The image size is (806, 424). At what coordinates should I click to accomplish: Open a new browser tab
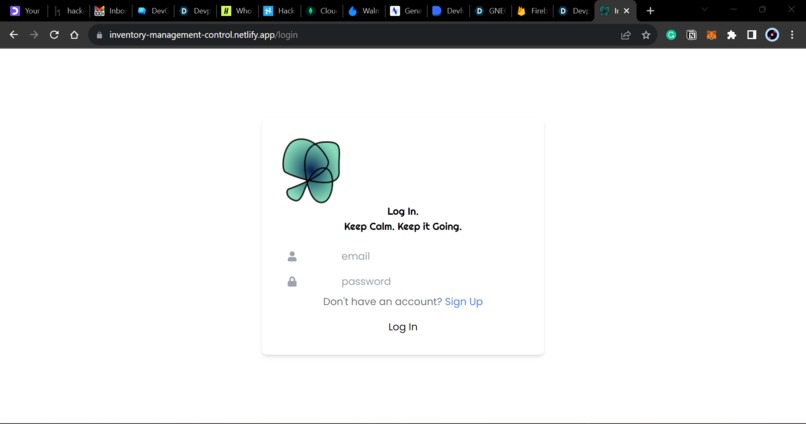pos(650,11)
